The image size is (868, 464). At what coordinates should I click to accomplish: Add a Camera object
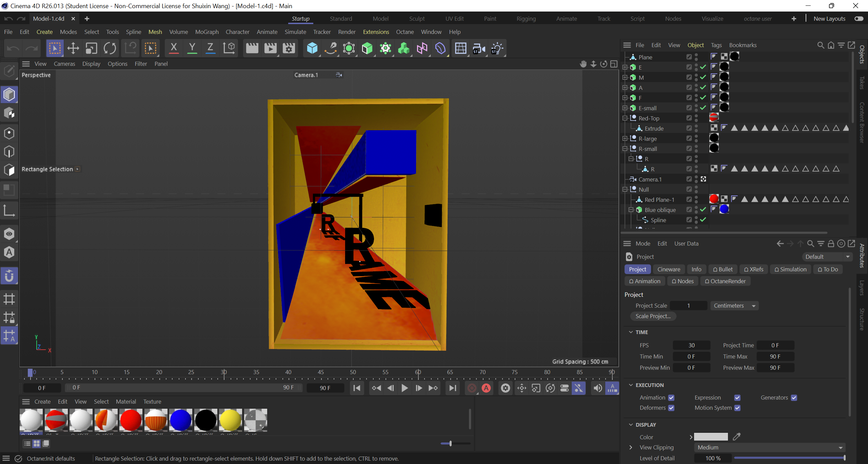click(479, 48)
